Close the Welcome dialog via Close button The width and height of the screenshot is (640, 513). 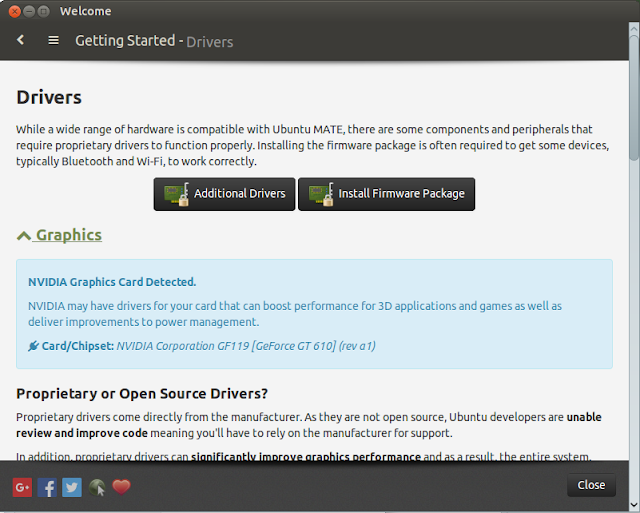pyautogui.click(x=591, y=485)
